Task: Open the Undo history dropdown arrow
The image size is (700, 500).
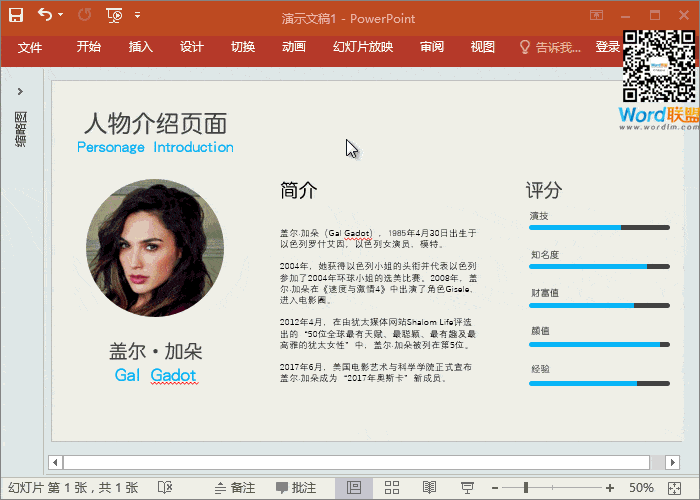Action: coord(60,16)
